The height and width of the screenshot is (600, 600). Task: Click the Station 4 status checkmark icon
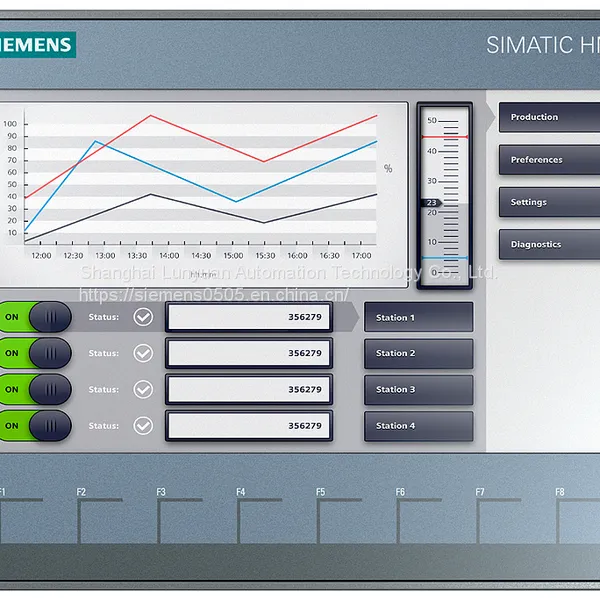pyautogui.click(x=143, y=426)
